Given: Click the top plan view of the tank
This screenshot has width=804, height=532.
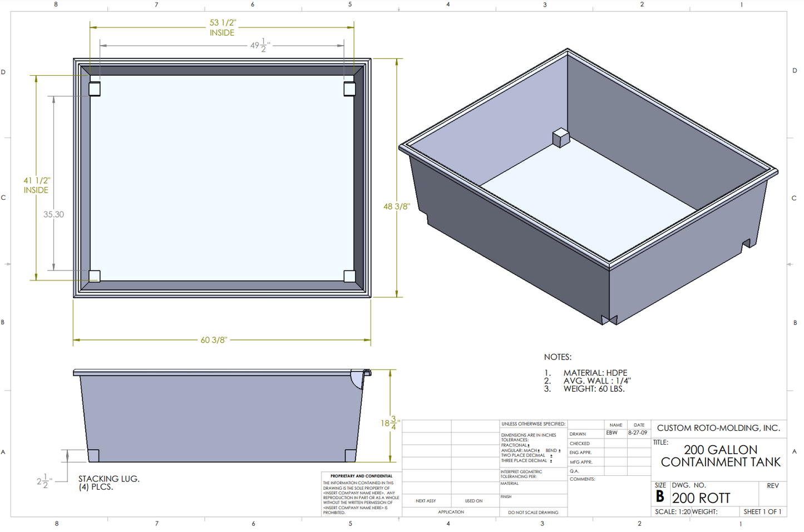Looking at the screenshot, I should point(223,178).
